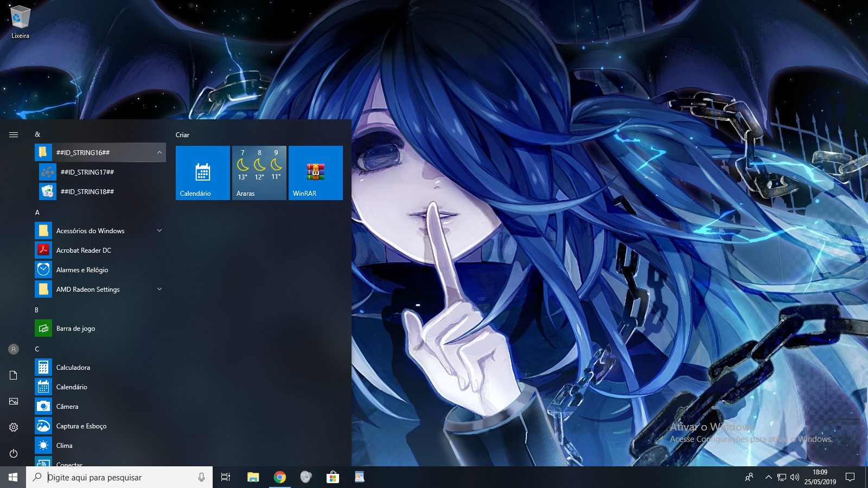
Task: Open Documents from the Start sidebar
Action: click(x=14, y=375)
